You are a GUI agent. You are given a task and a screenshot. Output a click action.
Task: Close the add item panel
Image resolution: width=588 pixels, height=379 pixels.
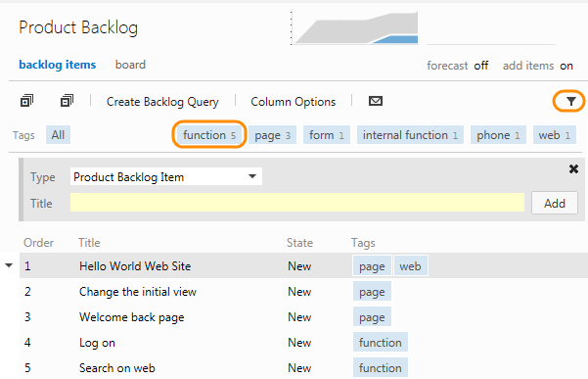(573, 168)
